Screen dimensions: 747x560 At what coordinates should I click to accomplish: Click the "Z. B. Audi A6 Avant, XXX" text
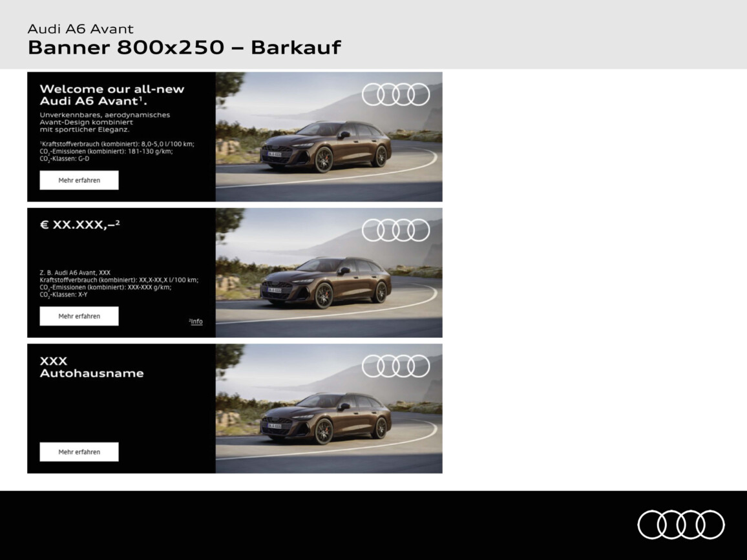tap(75, 273)
